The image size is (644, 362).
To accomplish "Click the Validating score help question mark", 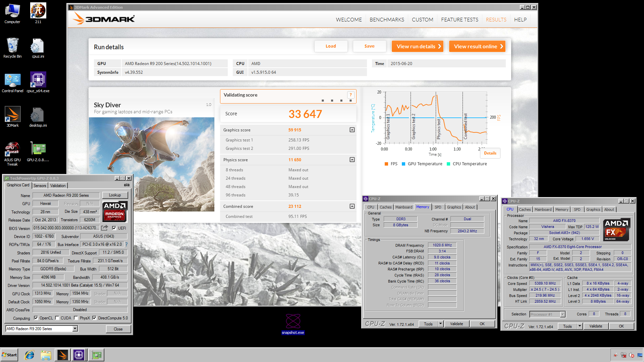I will pos(351,95).
